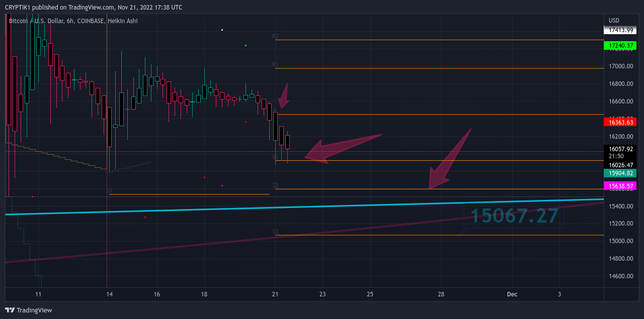Viewport: 644px width, 319px height.
Task: Click date 21 on the time axis
Action: click(275, 294)
